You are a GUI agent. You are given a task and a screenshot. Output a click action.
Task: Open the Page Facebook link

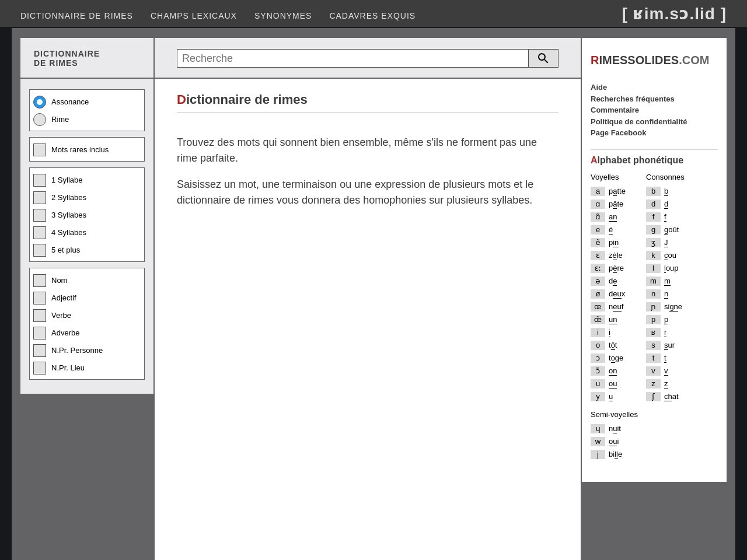tap(619, 133)
